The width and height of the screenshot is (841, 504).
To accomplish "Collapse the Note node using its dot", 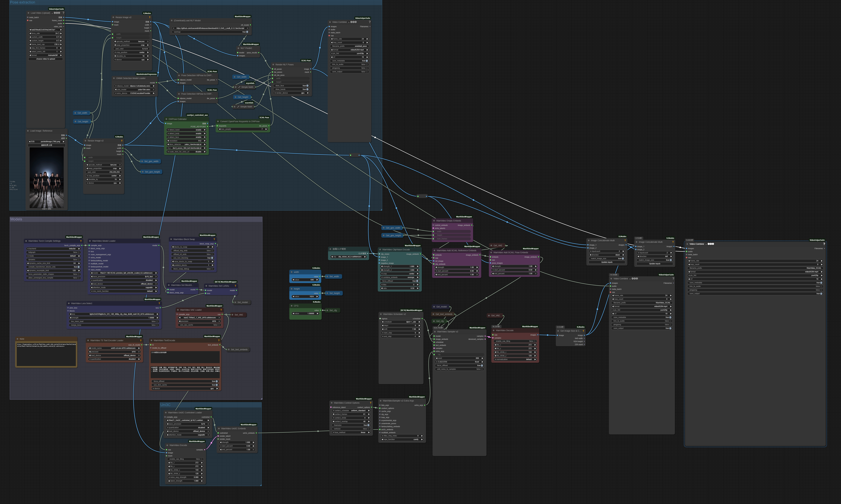I will [18, 339].
